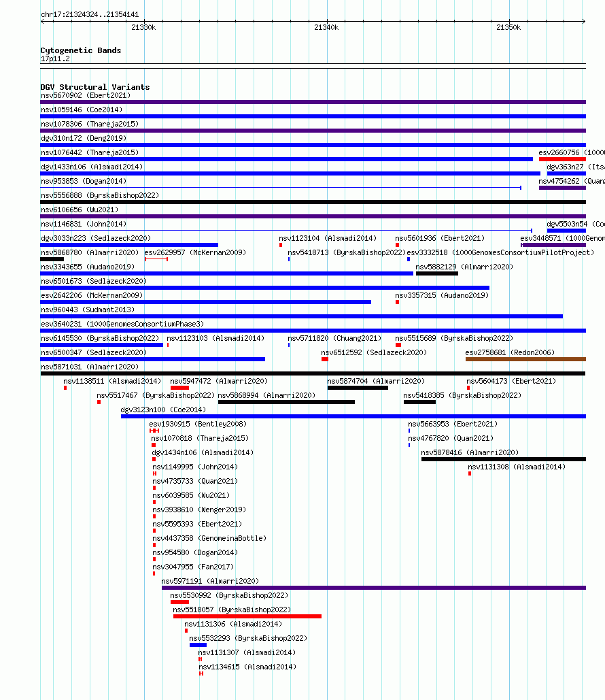Image resolution: width=605 pixels, height=700 pixels.
Task: Click the nsv6039585 (Wu2021) label
Action: 191,495
